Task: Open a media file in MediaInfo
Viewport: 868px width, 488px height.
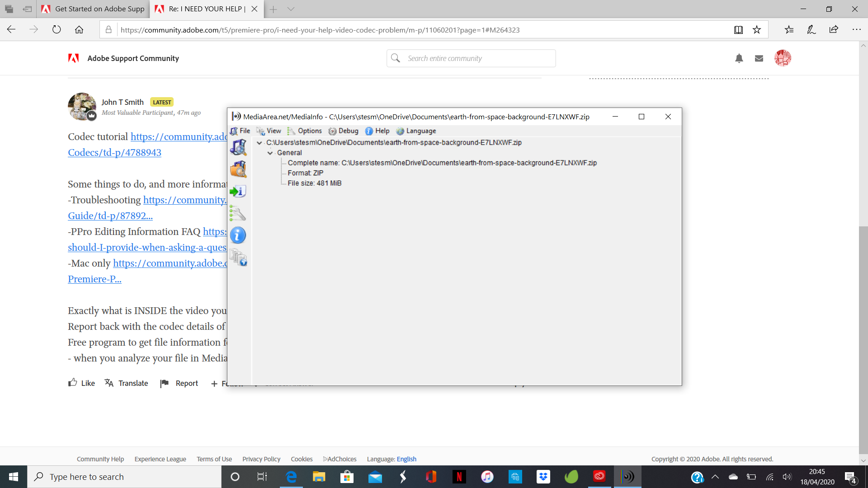Action: tap(238, 147)
